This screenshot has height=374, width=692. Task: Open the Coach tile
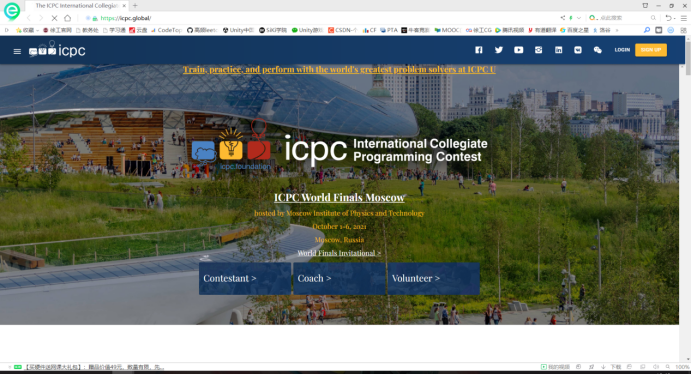click(339, 279)
